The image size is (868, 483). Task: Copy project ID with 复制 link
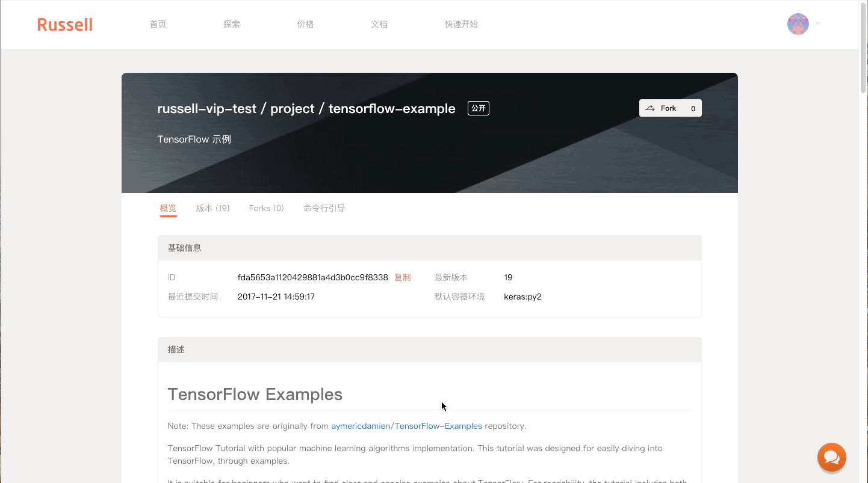pos(402,277)
